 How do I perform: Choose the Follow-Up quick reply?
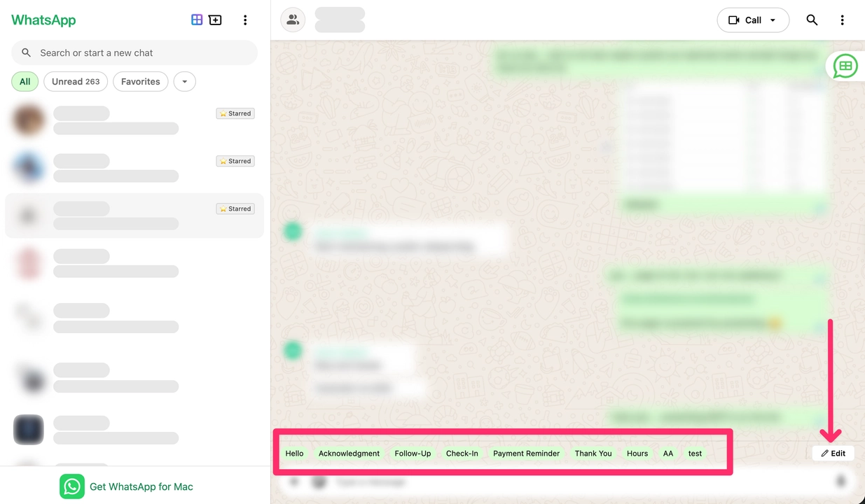tap(413, 454)
